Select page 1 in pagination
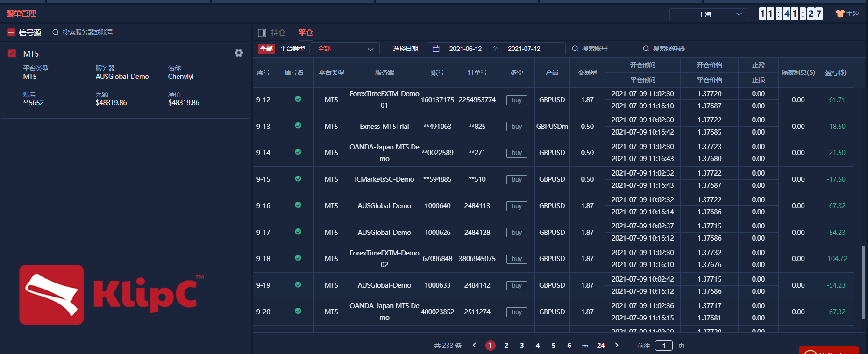The height and width of the screenshot is (354, 868). pos(490,346)
